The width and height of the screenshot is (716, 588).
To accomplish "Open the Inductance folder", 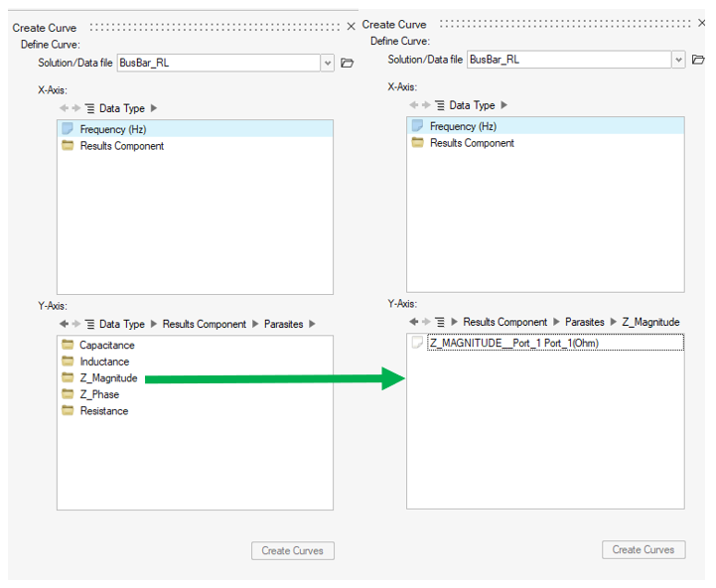I will click(x=104, y=362).
